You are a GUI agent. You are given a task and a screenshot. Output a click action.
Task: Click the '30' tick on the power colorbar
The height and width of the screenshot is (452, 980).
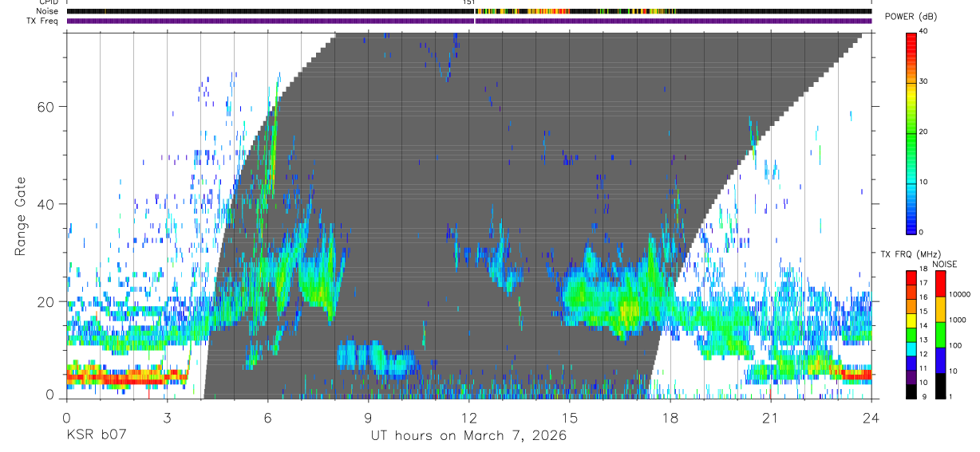[922, 82]
